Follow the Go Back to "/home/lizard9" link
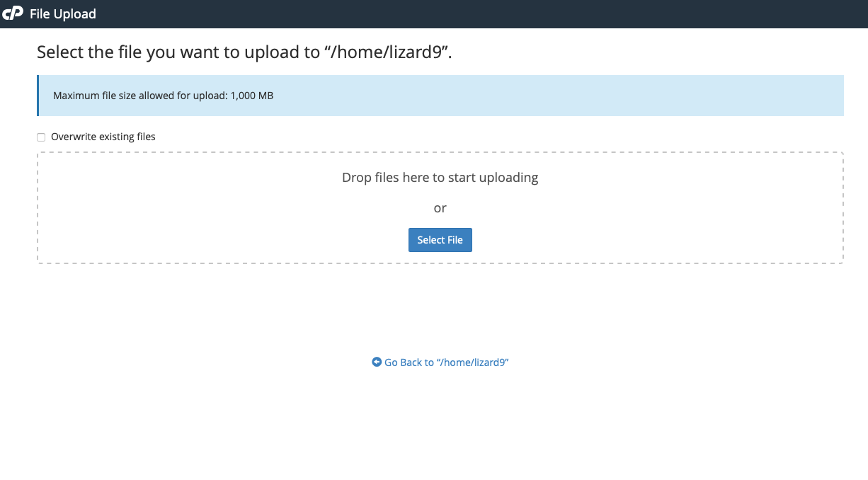Screen dimensions: 868x480 (x=446, y=362)
